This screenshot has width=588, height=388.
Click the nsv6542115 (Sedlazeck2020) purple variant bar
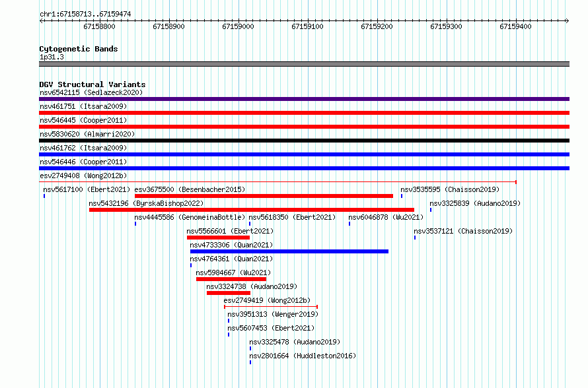click(x=304, y=99)
